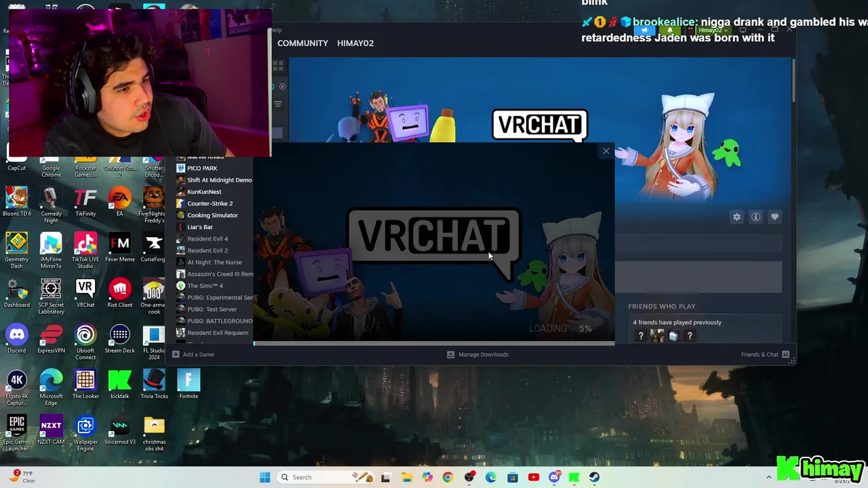The width and height of the screenshot is (868, 488).
Task: Click the Fever Meme desktop icon
Action: pos(120,247)
